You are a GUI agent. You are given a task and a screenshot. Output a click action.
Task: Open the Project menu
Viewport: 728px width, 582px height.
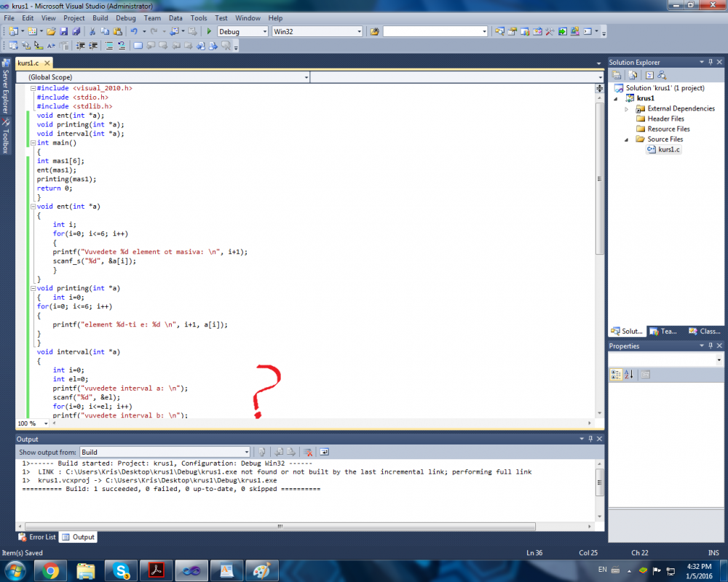pos(74,18)
